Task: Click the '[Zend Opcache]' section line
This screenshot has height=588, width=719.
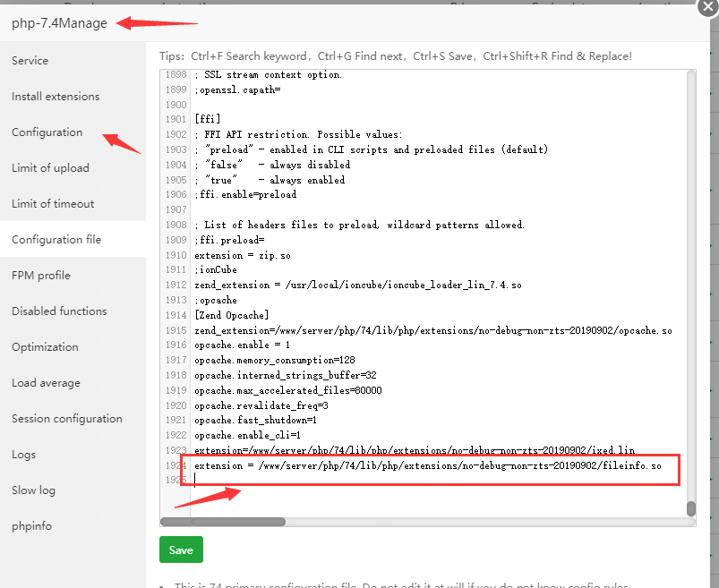Action: [x=232, y=315]
